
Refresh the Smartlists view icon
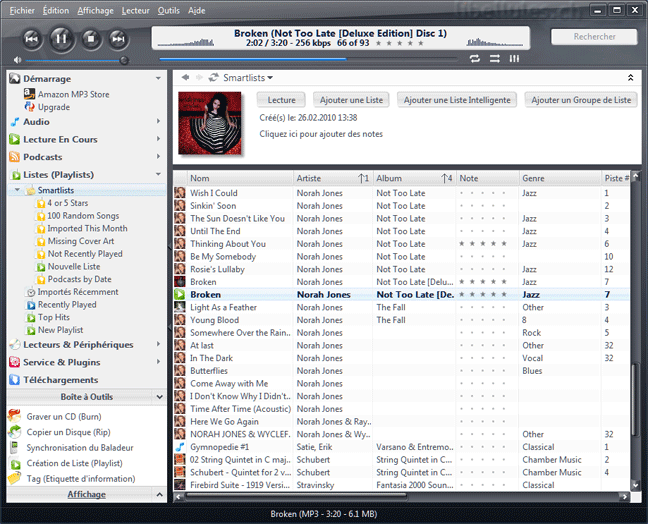pyautogui.click(x=213, y=77)
